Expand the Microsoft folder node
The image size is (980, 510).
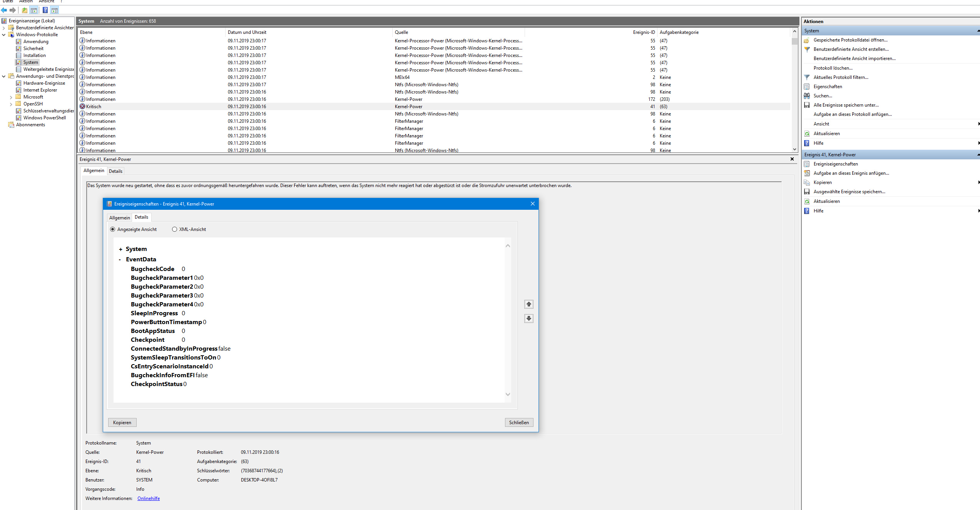click(x=11, y=97)
